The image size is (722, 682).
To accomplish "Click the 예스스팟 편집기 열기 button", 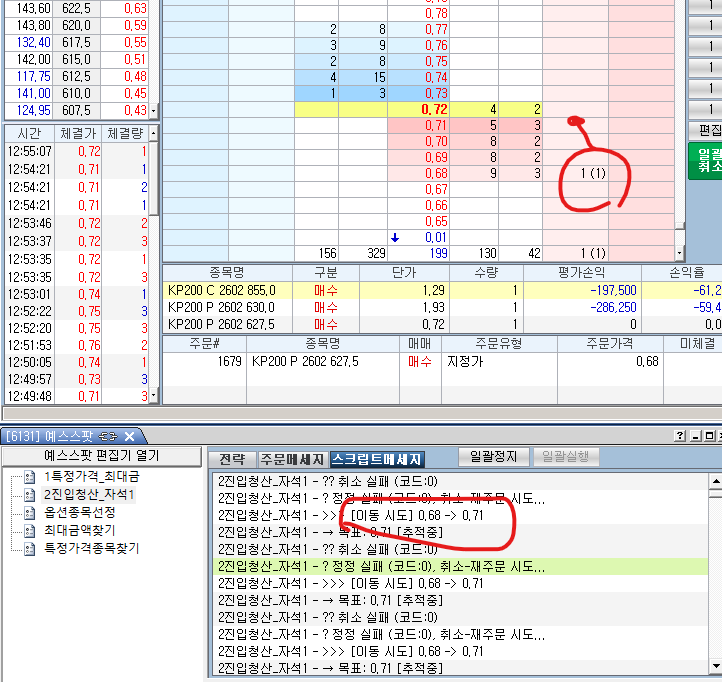I will pos(100,456).
